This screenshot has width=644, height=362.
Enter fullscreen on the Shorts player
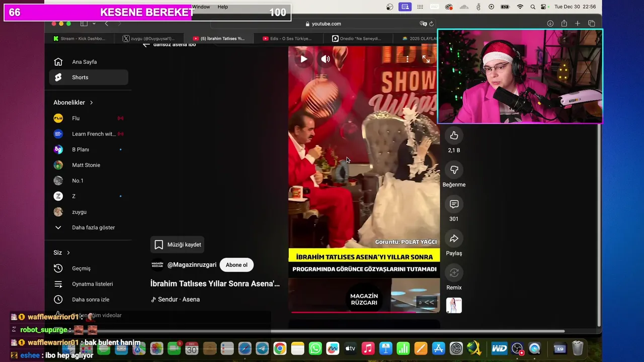coord(426,59)
